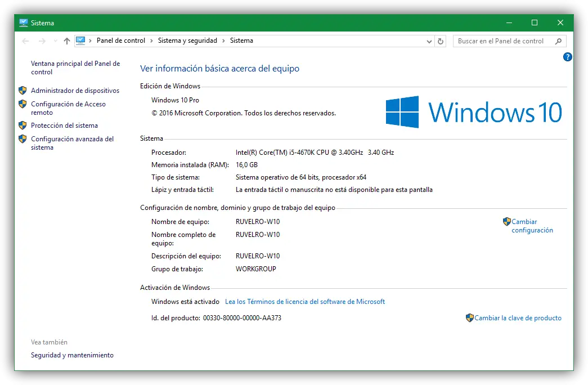Screen dimensions: 588x385
Task: Click the search magnifier icon
Action: [x=558, y=41]
